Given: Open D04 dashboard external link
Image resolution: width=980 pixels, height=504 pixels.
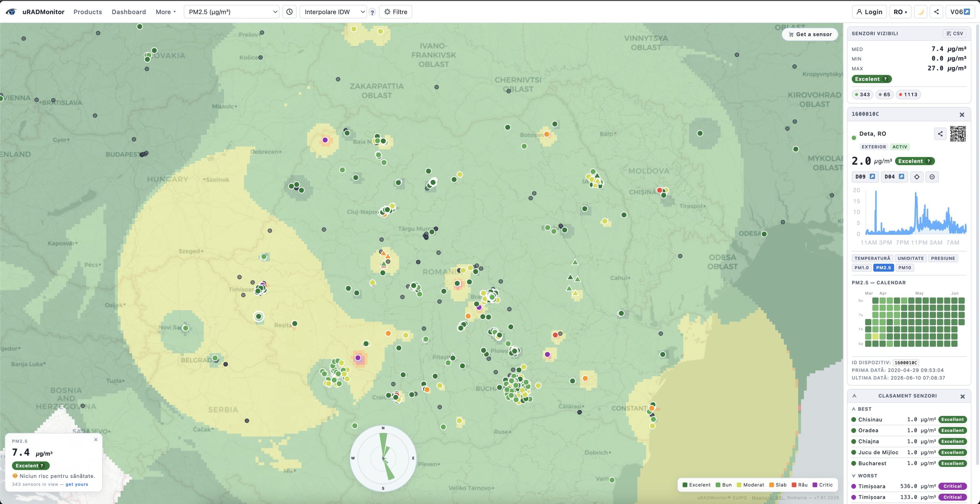Looking at the screenshot, I should [894, 177].
